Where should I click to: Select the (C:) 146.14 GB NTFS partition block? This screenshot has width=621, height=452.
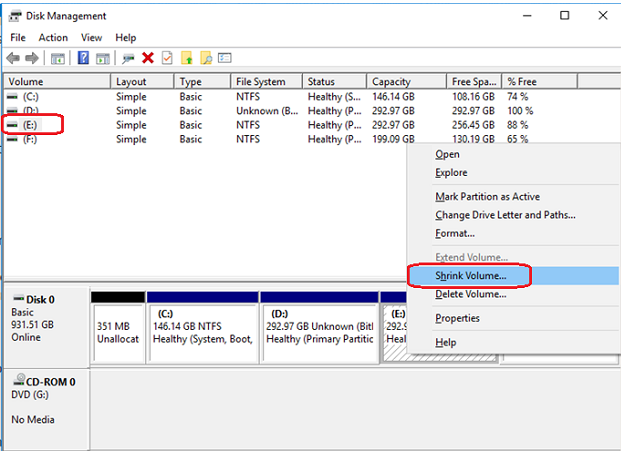[202, 327]
